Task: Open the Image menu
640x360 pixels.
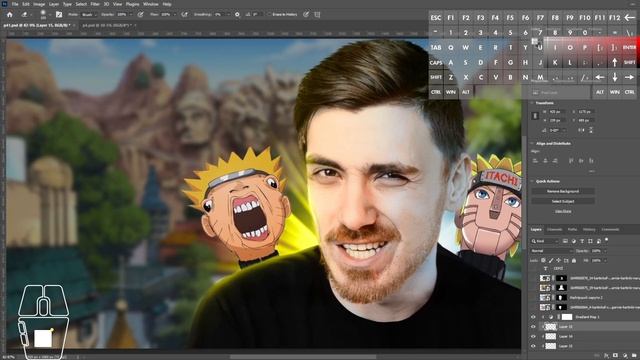Action: (x=39, y=4)
